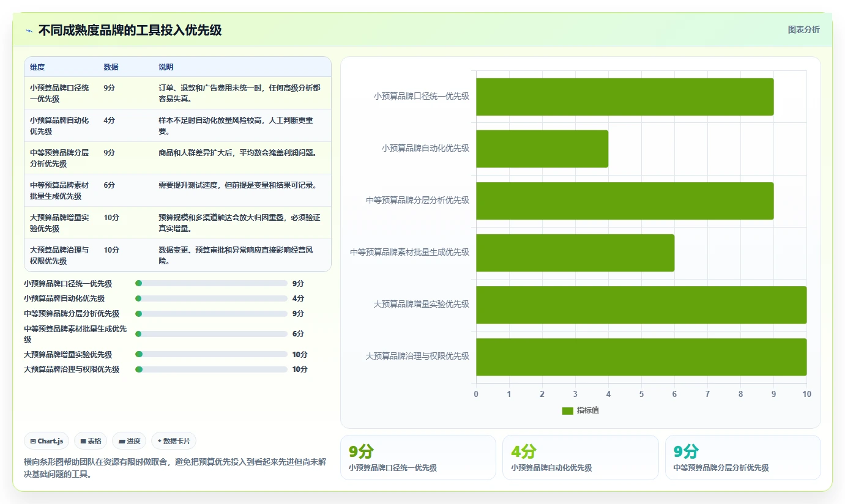Click the 6分 value beside the progress bar

point(298,334)
